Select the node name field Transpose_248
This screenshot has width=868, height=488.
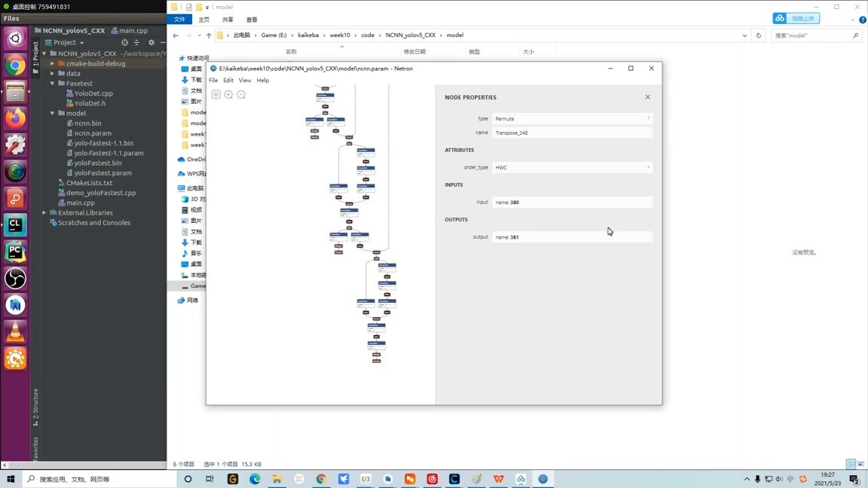pos(573,133)
